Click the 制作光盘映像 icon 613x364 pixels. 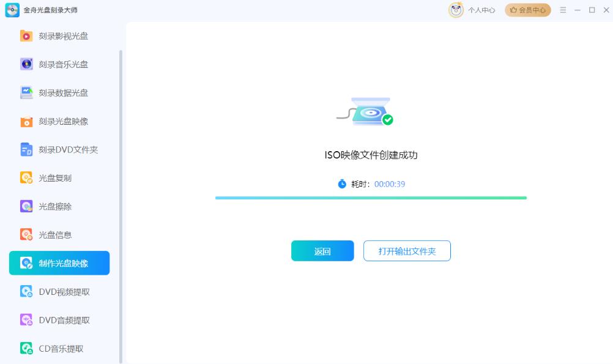coord(26,263)
